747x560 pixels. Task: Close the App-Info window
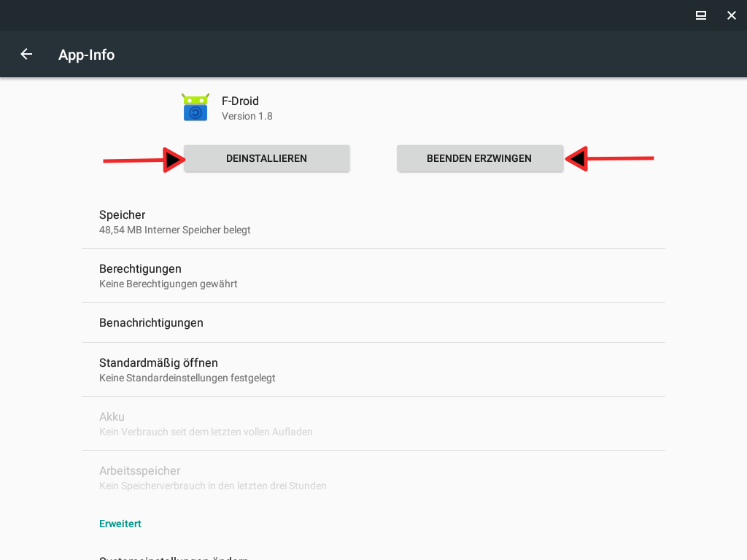[x=731, y=15]
